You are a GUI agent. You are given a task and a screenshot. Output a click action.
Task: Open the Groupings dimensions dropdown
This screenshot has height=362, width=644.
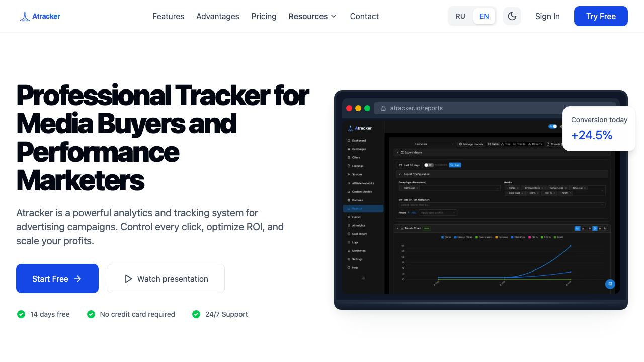[x=450, y=188]
